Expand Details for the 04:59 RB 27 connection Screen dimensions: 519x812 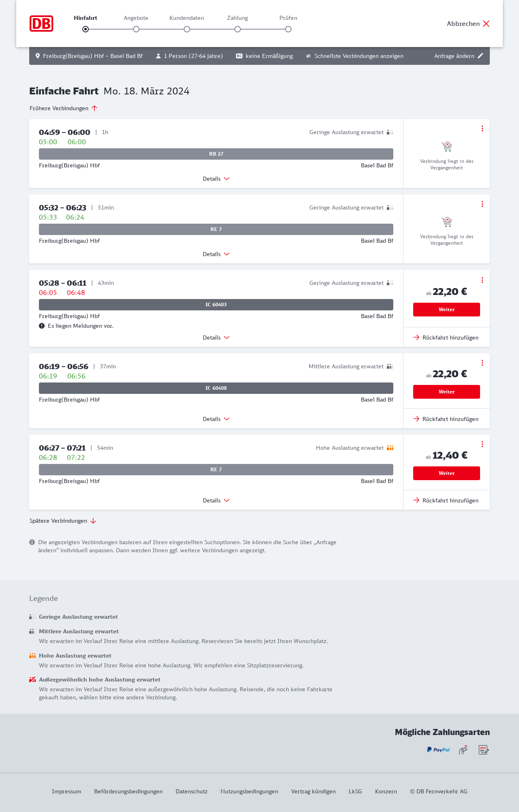pos(216,179)
